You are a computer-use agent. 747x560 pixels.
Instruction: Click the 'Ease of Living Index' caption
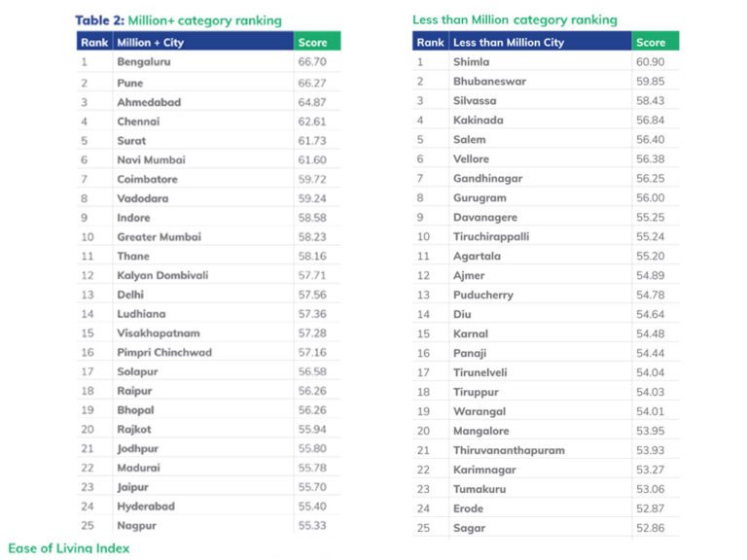click(68, 548)
